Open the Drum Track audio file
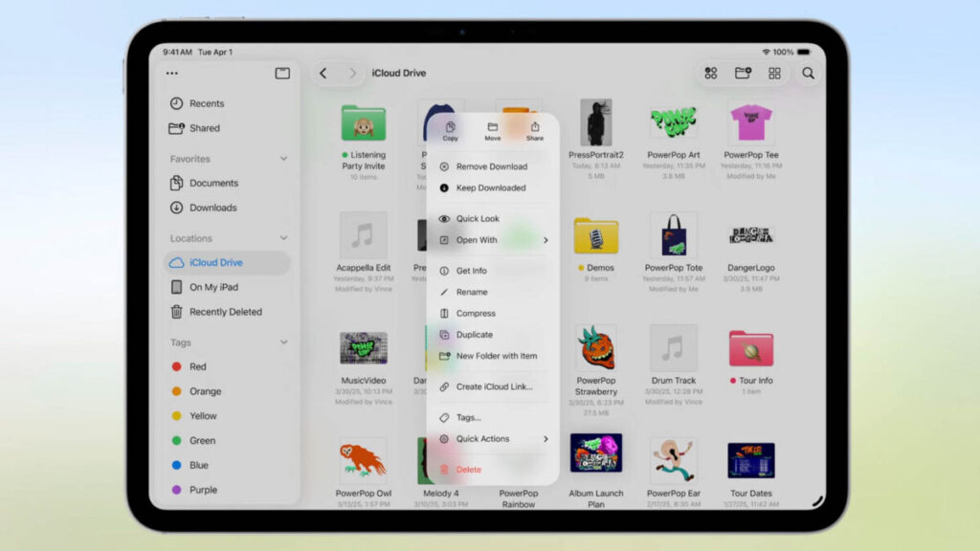Viewport: 980px width, 551px height. [673, 348]
